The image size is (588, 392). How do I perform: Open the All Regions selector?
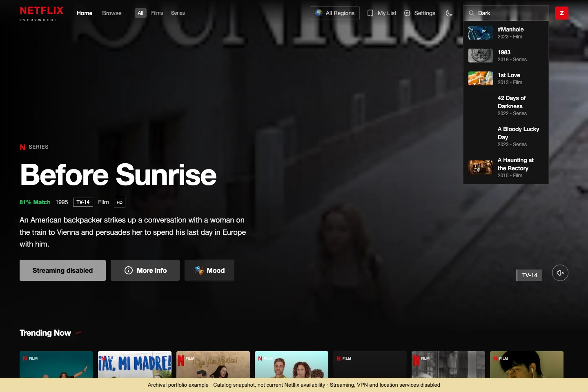(x=335, y=13)
